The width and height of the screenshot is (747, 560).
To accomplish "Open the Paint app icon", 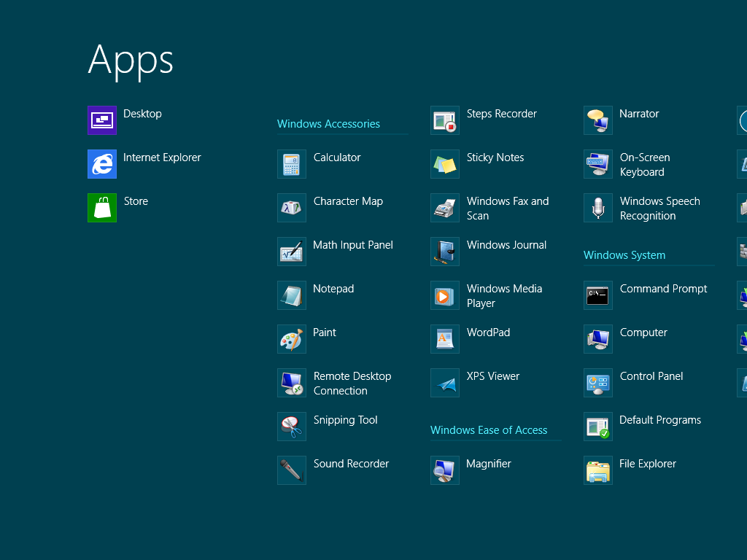I will tap(292, 339).
